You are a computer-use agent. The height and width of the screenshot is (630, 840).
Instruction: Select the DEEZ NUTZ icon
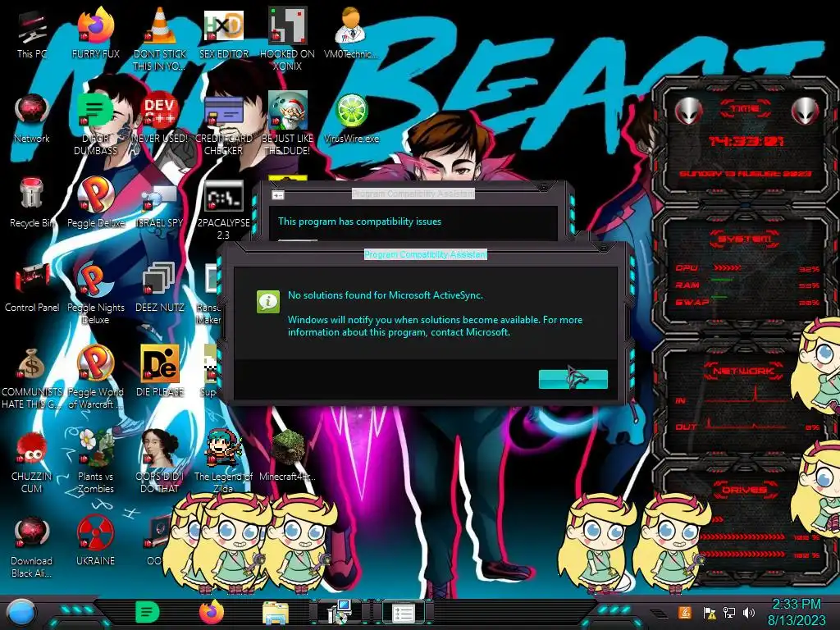tap(159, 287)
